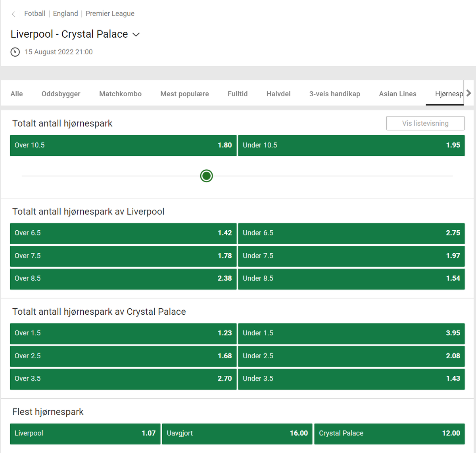Image resolution: width=476 pixels, height=453 pixels.
Task: Open the Premier League breadcrumb link
Action: [x=110, y=13]
